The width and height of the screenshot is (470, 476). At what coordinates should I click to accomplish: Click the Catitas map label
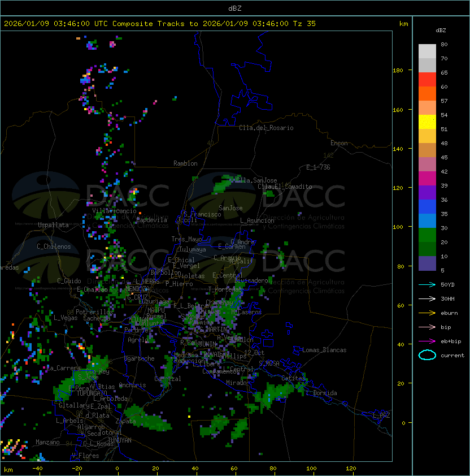293,378
